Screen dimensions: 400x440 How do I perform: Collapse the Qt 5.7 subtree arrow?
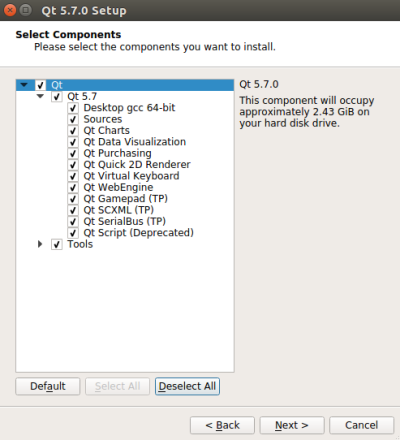pyautogui.click(x=40, y=96)
